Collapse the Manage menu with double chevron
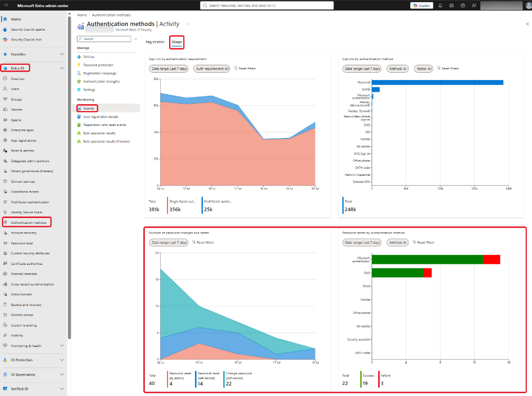Screen dimensions: 532x396 pyautogui.click(x=136, y=39)
